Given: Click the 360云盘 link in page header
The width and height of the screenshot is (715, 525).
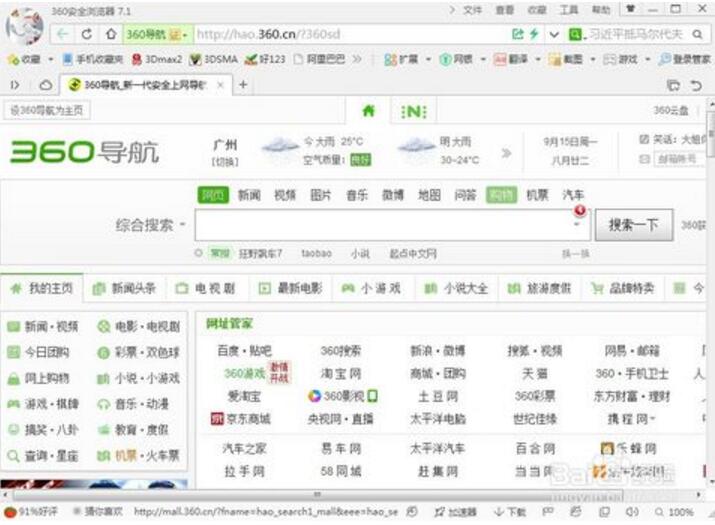Looking at the screenshot, I should [671, 110].
